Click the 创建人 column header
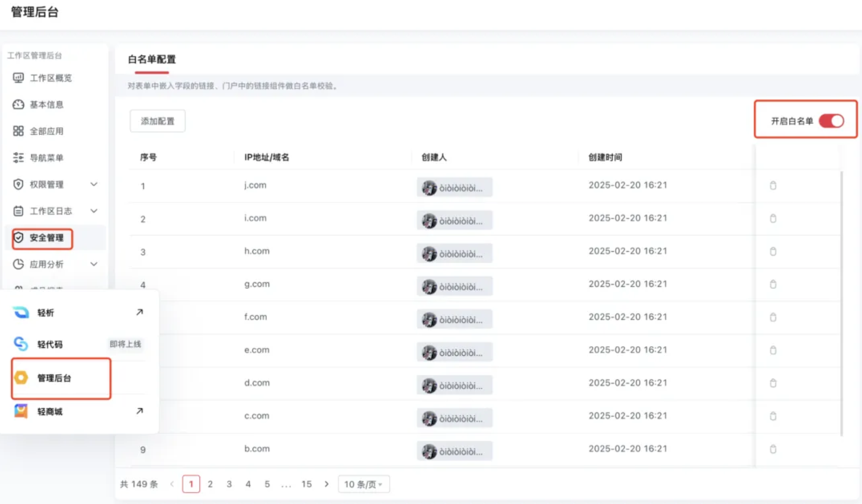 tap(434, 157)
